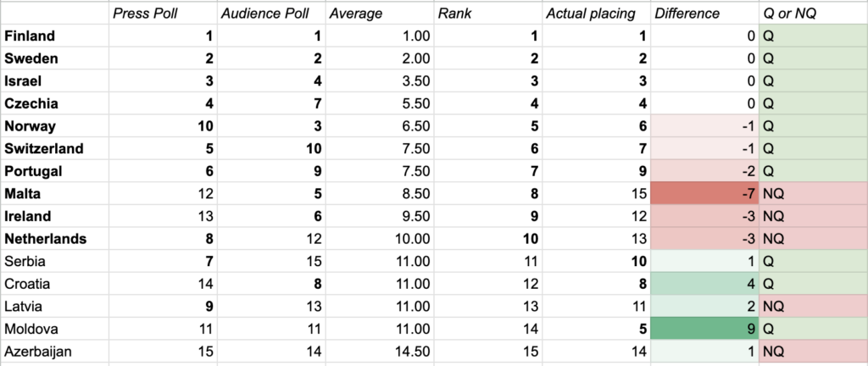Screen dimensions: 868x366
Task: Click the Q or NQ header cell
Action: tap(813, 14)
